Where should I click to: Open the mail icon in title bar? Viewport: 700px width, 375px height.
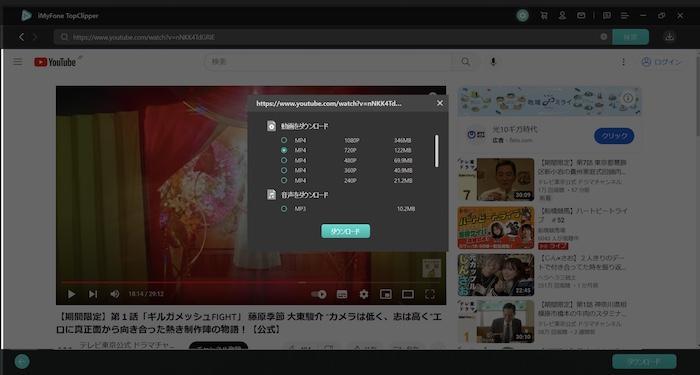tap(581, 16)
